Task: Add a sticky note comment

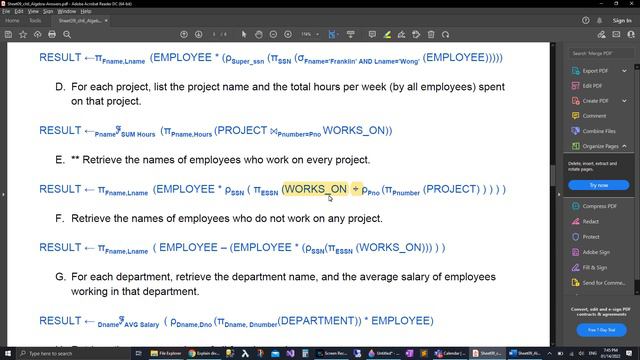Action: coord(372,35)
